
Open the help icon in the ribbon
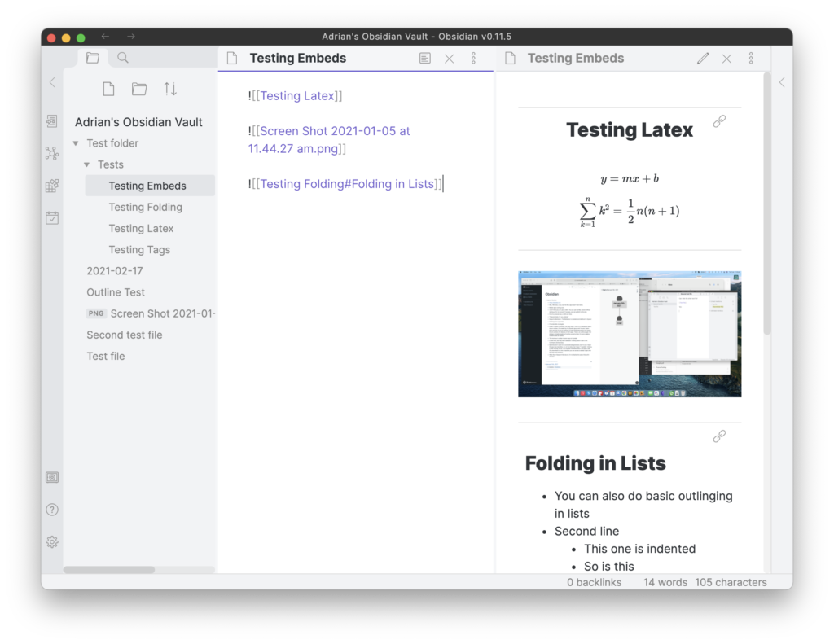pyautogui.click(x=52, y=510)
